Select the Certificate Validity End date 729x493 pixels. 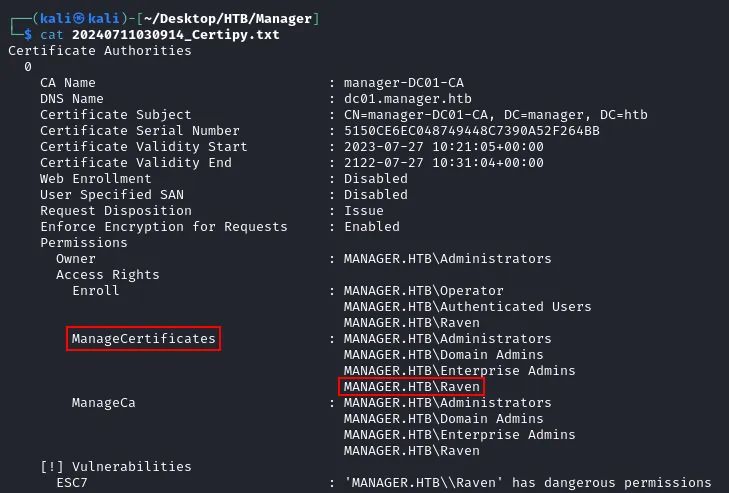(444, 163)
